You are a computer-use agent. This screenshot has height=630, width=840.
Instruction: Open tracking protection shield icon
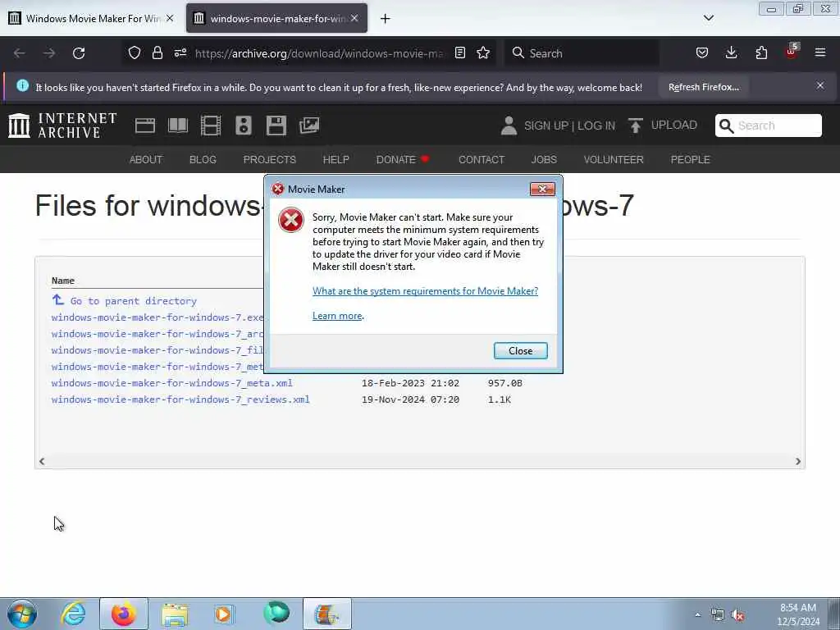135,52
